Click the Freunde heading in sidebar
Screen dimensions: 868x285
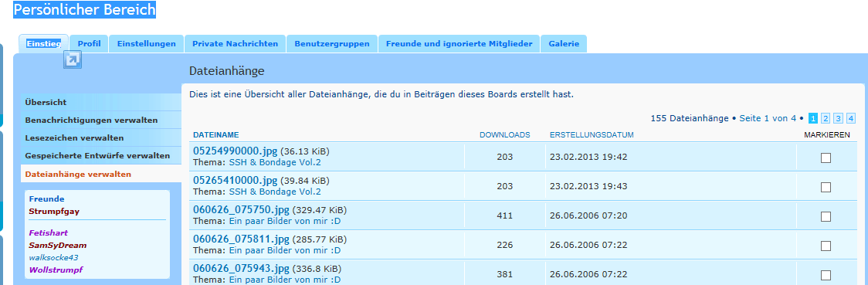(46, 198)
